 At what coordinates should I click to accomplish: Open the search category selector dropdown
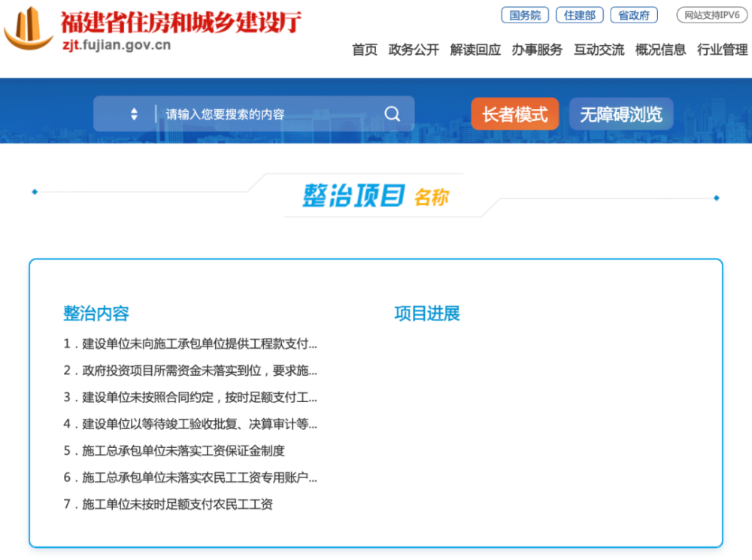[133, 113]
